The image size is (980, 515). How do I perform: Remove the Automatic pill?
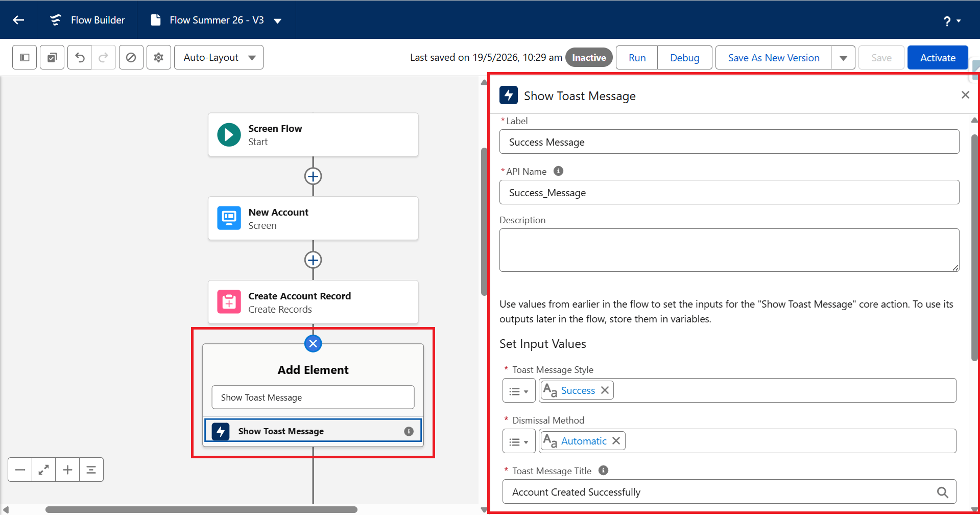616,441
